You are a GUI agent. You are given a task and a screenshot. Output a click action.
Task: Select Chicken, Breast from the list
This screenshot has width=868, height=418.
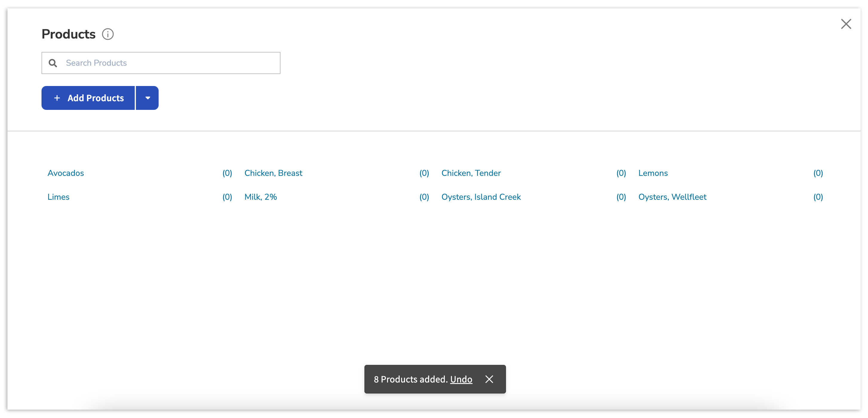(x=273, y=173)
